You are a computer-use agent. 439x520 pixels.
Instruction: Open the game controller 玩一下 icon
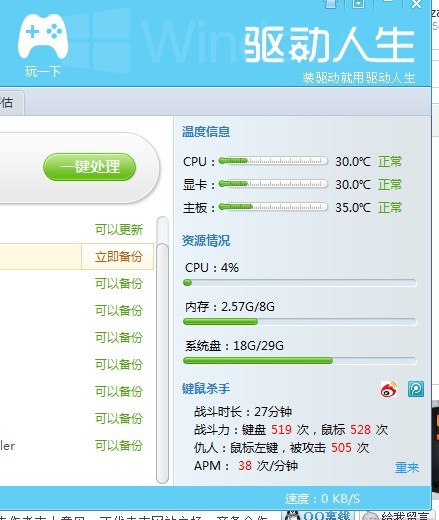point(43,45)
